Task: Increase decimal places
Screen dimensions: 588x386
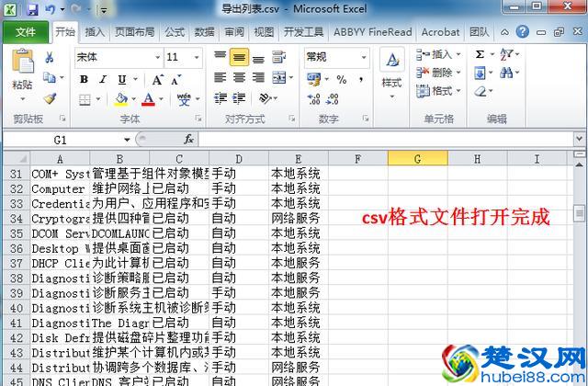Action: (313, 99)
